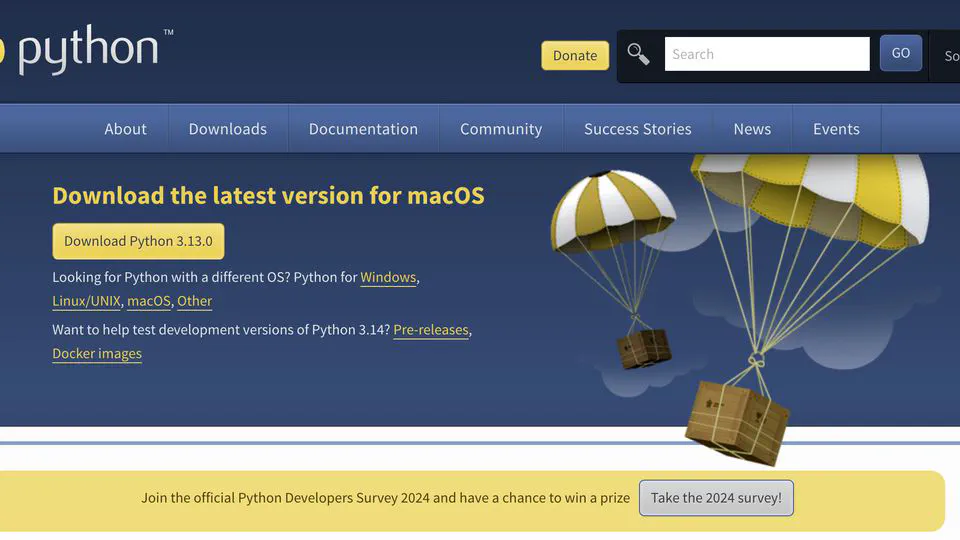
Task: Open the Events menu
Action: tap(836, 129)
